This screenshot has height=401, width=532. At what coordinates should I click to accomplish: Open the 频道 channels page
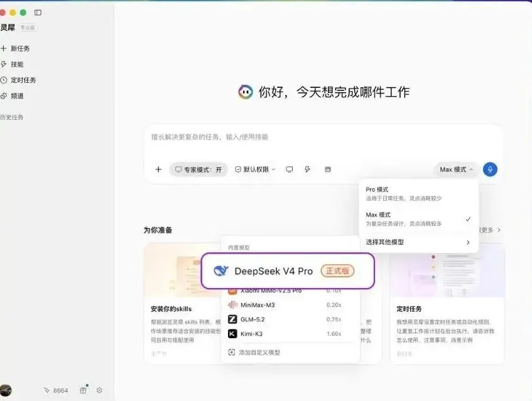click(x=12, y=96)
